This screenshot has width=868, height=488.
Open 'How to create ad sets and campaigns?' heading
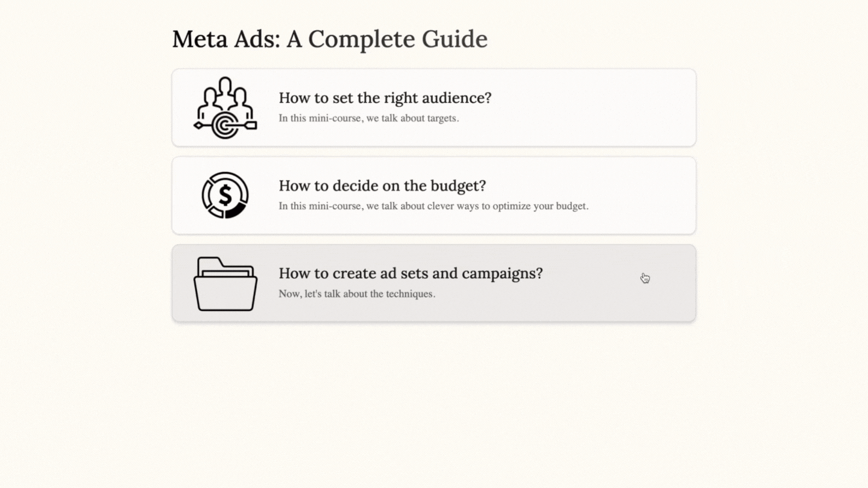[x=410, y=273]
